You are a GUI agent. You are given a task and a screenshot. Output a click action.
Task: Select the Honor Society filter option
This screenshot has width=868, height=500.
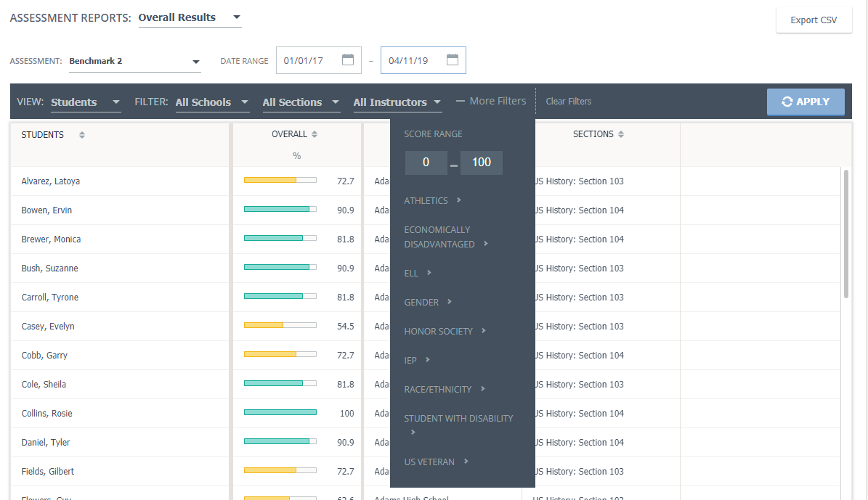438,332
